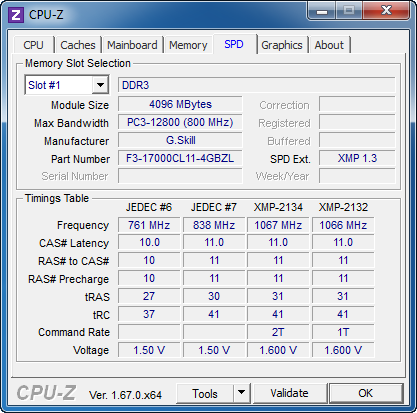The image size is (417, 413).
Task: Close the CPU-Z window
Action: click(386, 11)
